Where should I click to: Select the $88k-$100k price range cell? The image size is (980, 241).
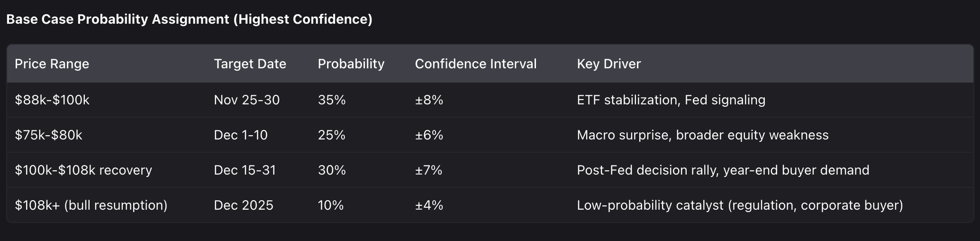pyautogui.click(x=52, y=100)
